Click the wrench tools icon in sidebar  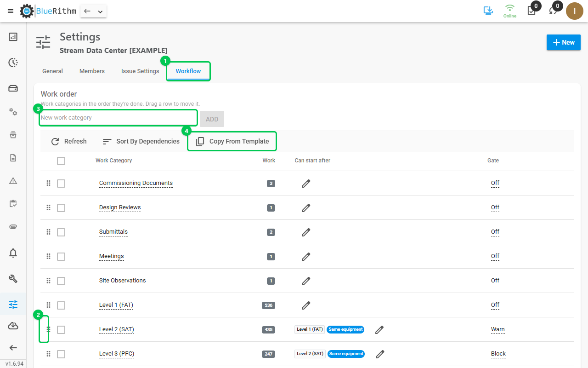(x=13, y=278)
